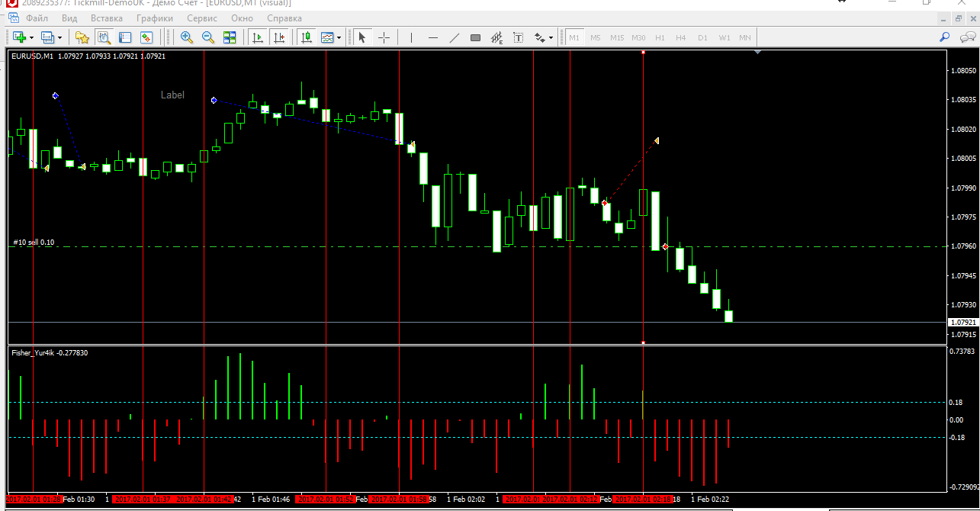Screen dimensions: 980x511
Task: Select the vertical line drawing tool
Action: 412,37
